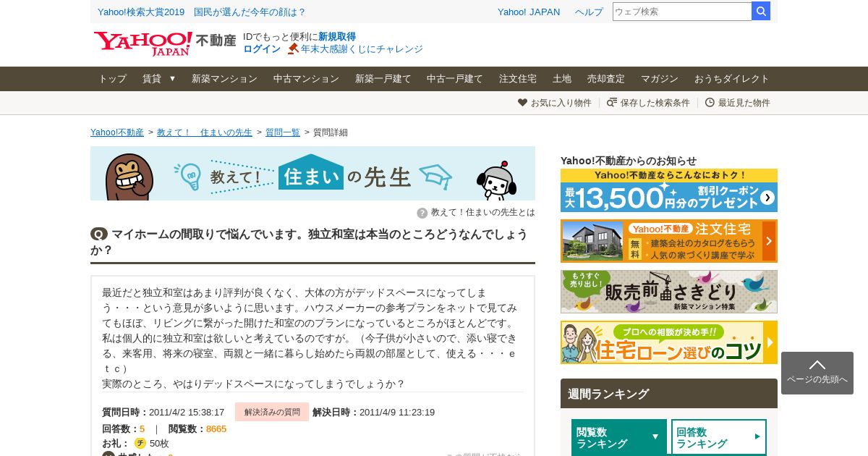The image size is (868, 456).
Task: Click the お気に入り物件 link text
Action: (x=561, y=103)
